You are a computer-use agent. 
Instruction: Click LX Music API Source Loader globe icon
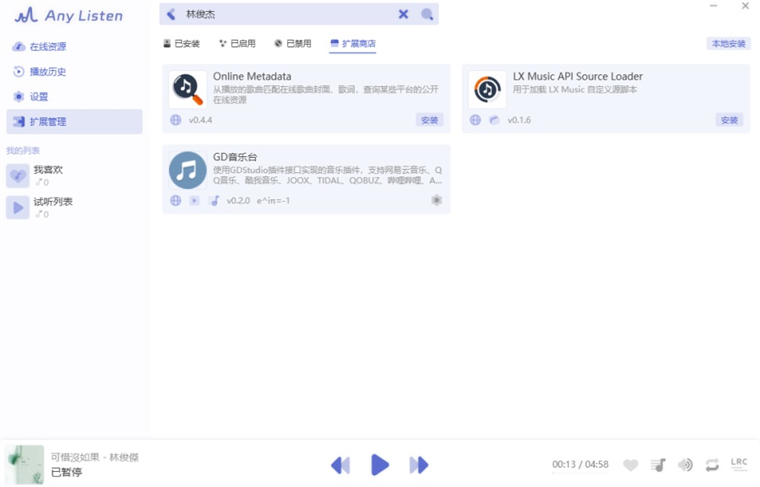coord(475,120)
